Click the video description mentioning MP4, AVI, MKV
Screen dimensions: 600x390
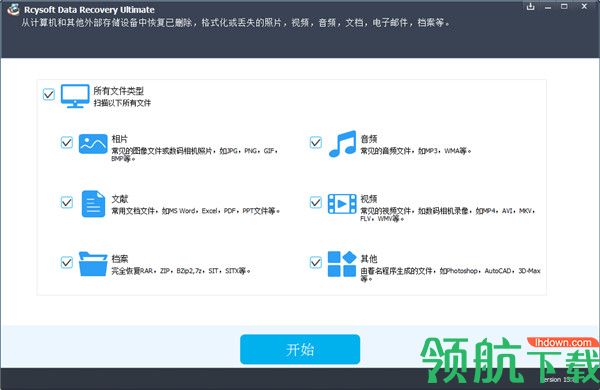pyautogui.click(x=448, y=215)
